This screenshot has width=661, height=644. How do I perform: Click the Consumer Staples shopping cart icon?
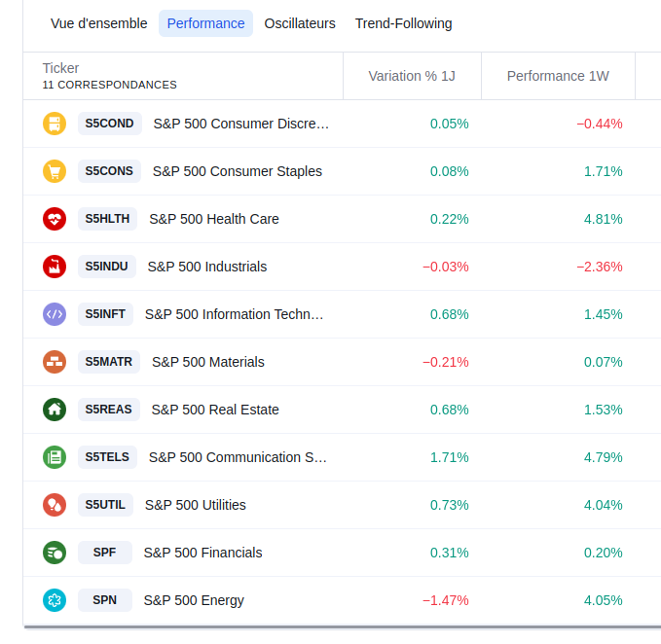[55, 171]
